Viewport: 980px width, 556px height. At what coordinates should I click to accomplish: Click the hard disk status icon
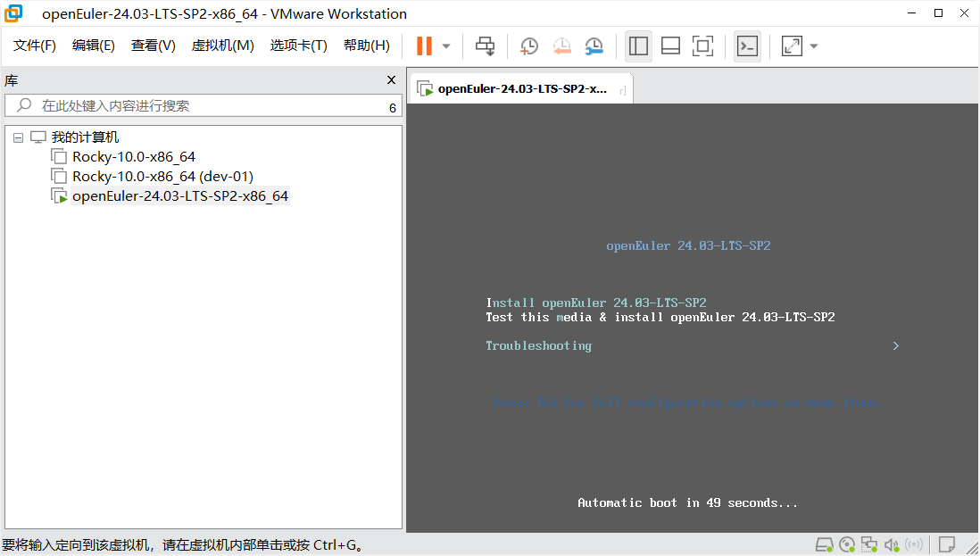click(825, 544)
